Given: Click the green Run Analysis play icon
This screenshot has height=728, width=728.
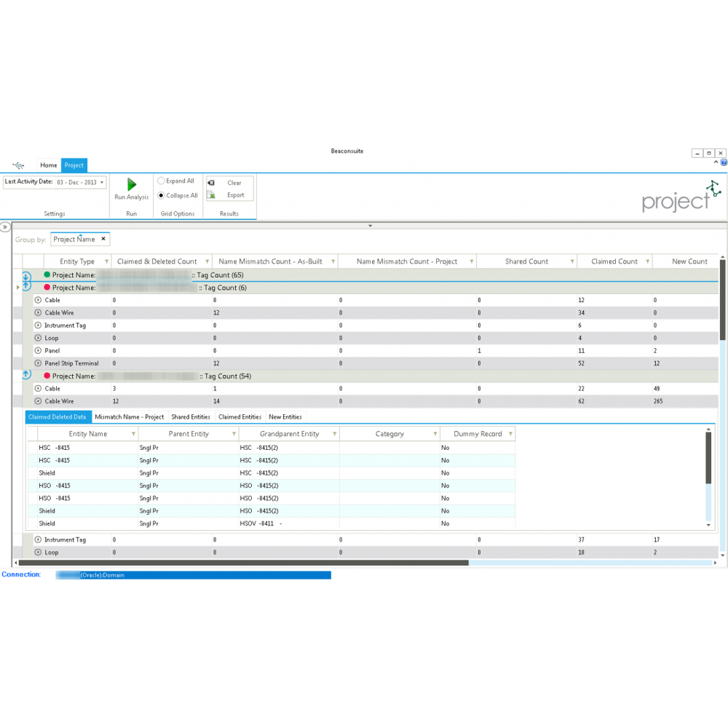Looking at the screenshot, I should 132,185.
